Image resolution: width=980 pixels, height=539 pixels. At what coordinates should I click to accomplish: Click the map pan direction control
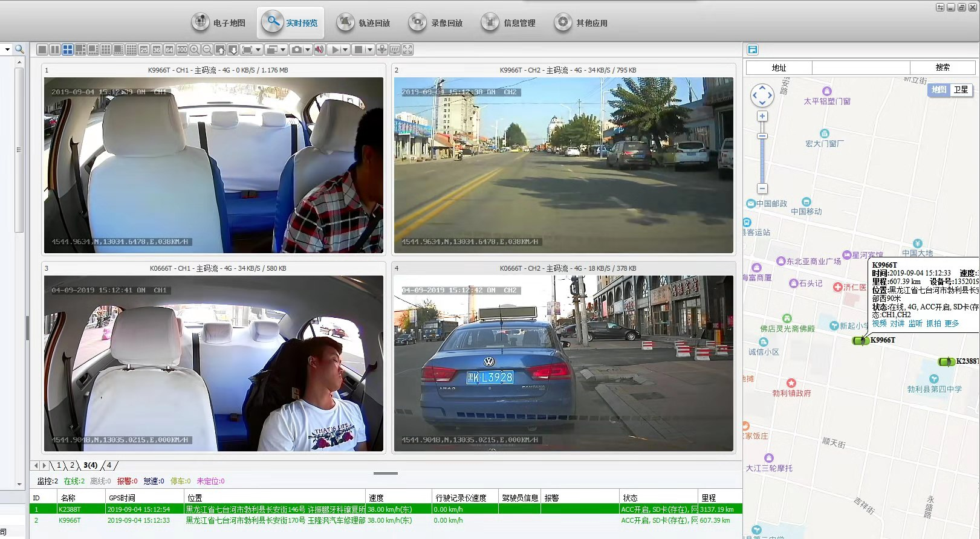[x=762, y=95]
